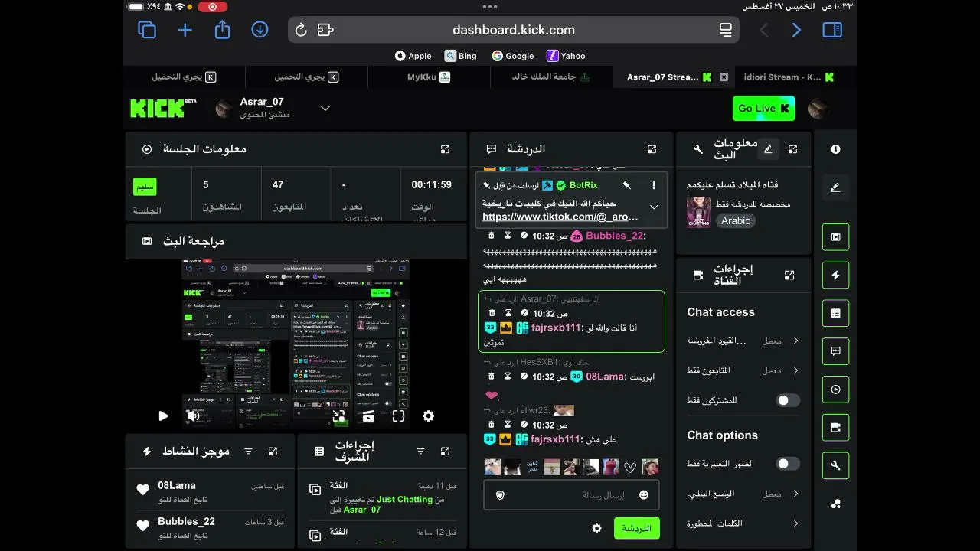980x551 pixels.
Task: Toggle stream info wrench icon in right rail
Action: tap(835, 465)
